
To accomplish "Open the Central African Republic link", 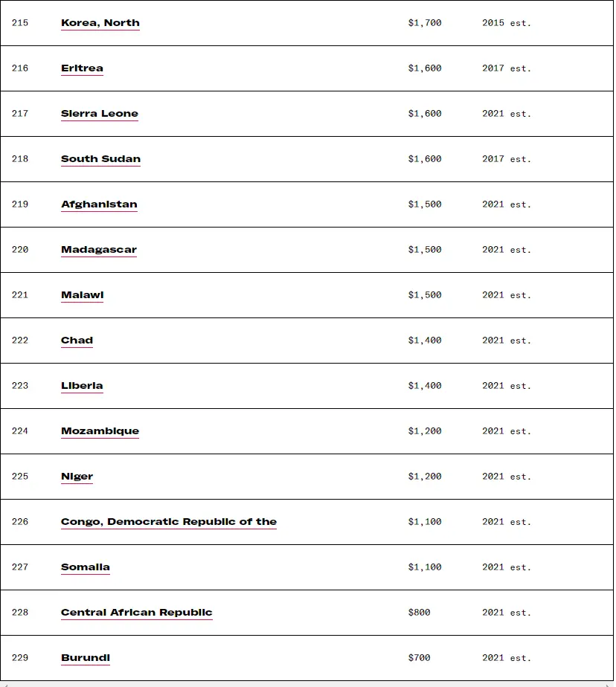I will click(x=137, y=613).
